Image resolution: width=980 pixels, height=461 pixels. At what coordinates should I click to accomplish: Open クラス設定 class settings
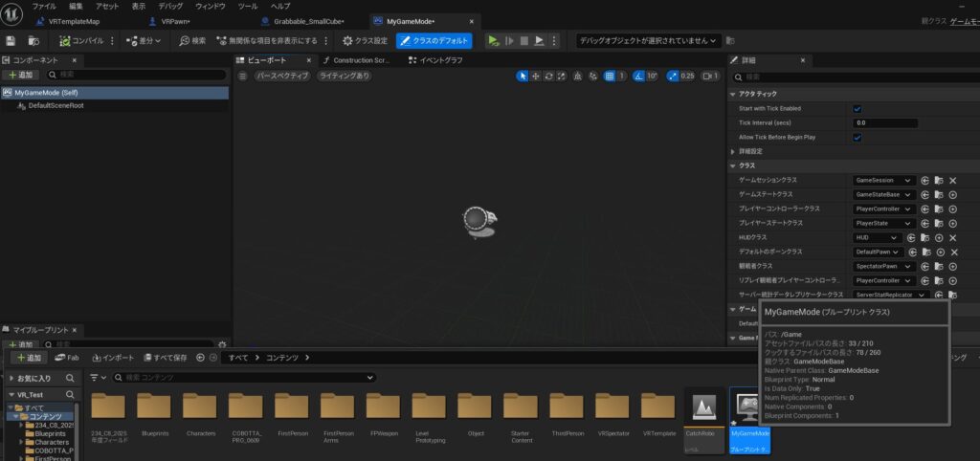pyautogui.click(x=366, y=40)
